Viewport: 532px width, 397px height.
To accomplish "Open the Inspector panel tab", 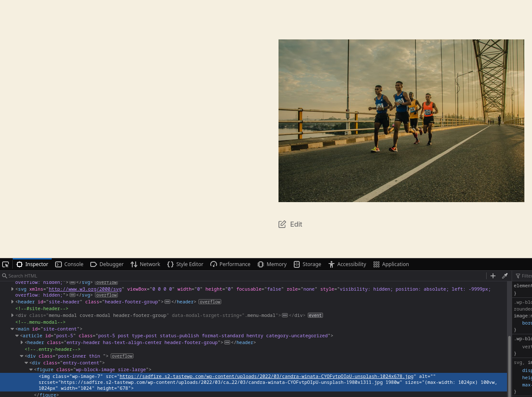I will coord(32,264).
